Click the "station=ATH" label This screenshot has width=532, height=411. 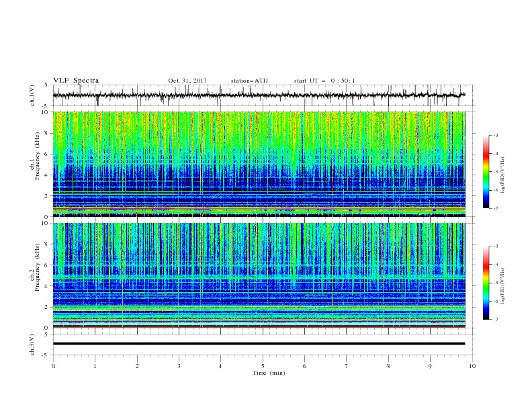coord(249,81)
